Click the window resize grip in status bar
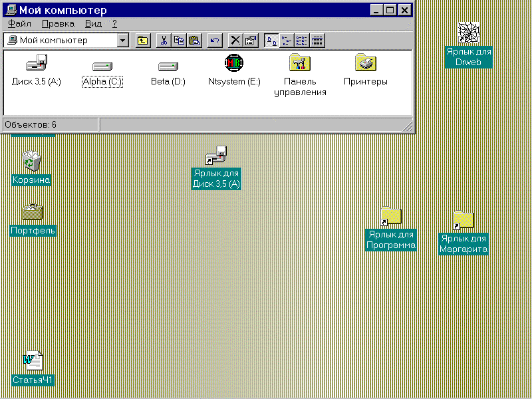 pyautogui.click(x=408, y=126)
